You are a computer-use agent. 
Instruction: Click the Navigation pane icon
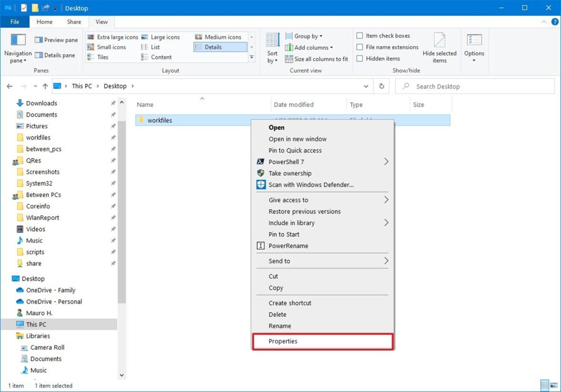(18, 40)
